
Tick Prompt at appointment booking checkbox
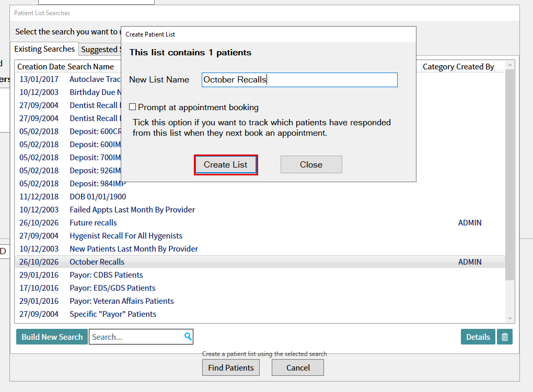click(x=133, y=107)
